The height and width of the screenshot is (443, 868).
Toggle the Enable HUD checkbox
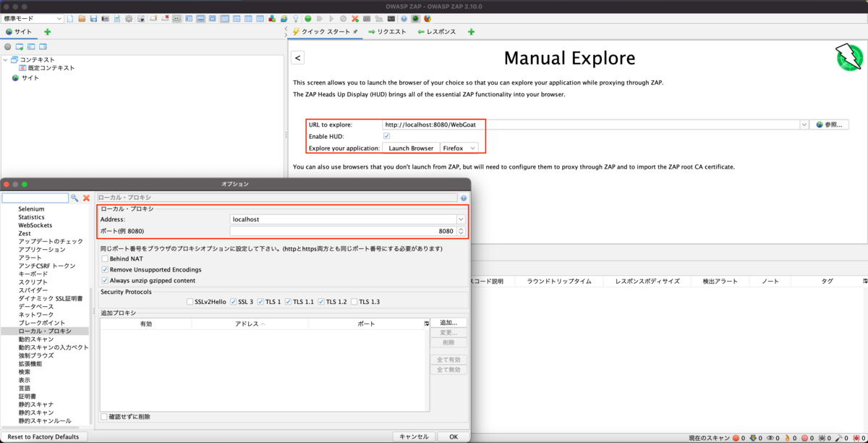coord(387,136)
